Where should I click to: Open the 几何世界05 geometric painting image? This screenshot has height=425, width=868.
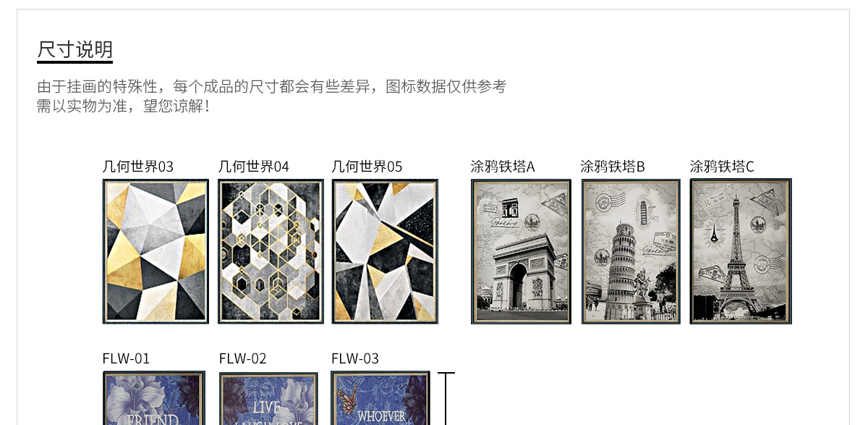(x=385, y=251)
